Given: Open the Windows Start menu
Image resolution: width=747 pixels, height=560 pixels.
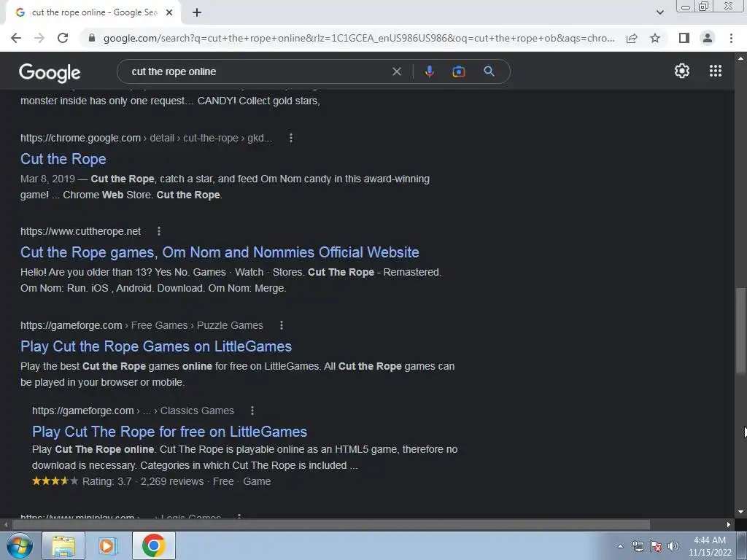Looking at the screenshot, I should coord(20,545).
